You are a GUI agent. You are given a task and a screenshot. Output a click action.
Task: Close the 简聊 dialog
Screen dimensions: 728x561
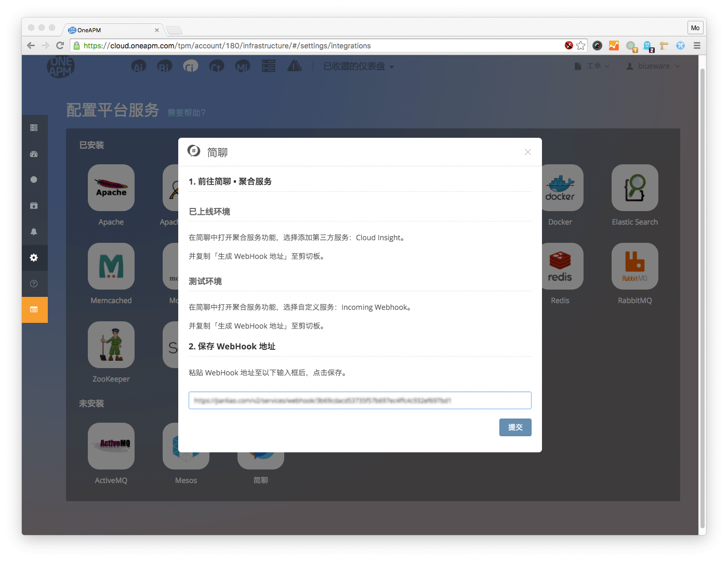click(528, 152)
